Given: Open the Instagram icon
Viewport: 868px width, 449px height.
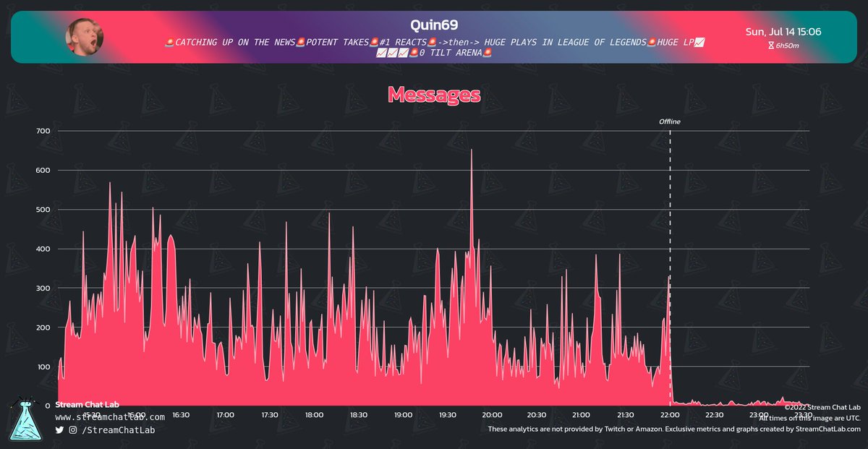Looking at the screenshot, I should 72,430.
